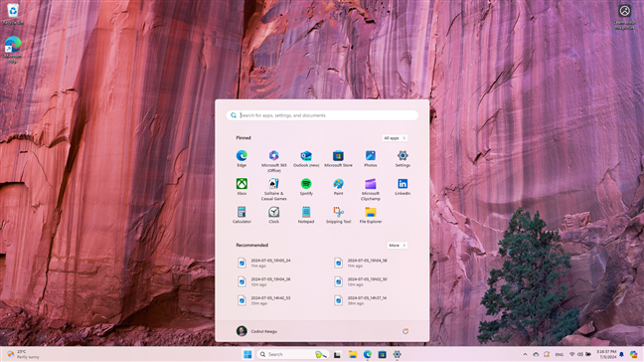Open the LinkedIn pinned app
The image size is (644, 362).
[x=402, y=187]
